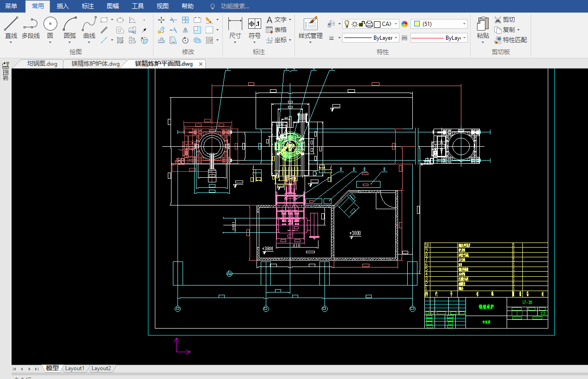Viewport: 588px width, 379px height.
Task: Expand the black ByLayer linetype dropdown
Action: pos(396,38)
